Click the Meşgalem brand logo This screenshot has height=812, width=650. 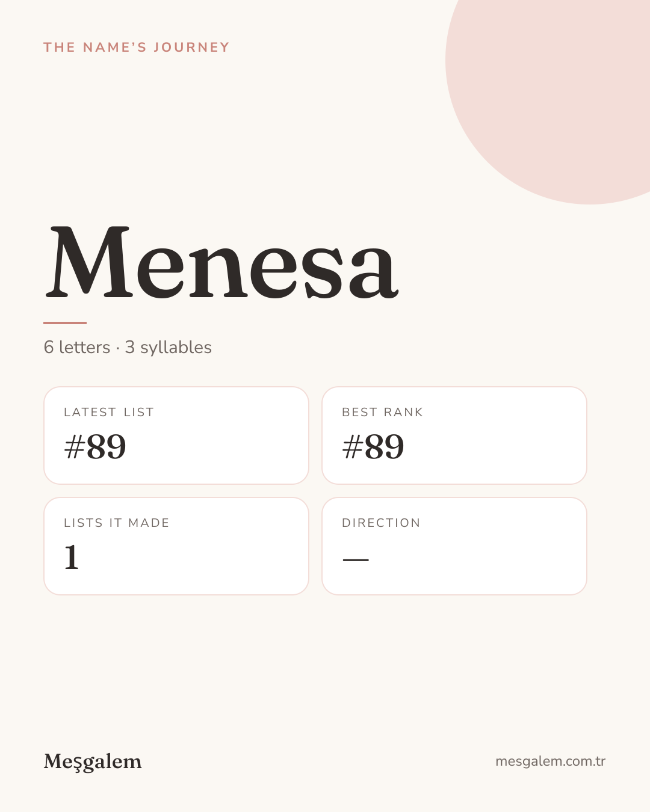pos(93,761)
